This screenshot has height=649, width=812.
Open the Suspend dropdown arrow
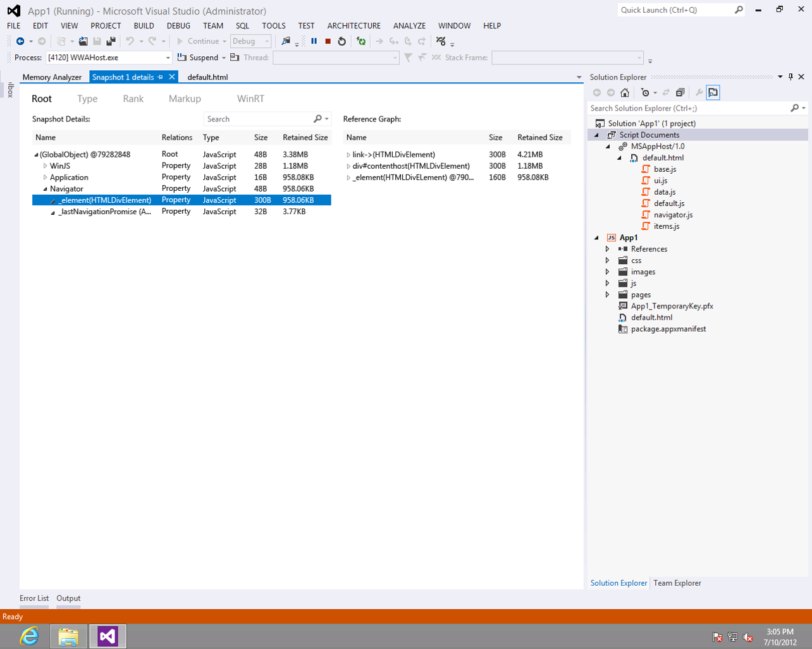(x=224, y=58)
